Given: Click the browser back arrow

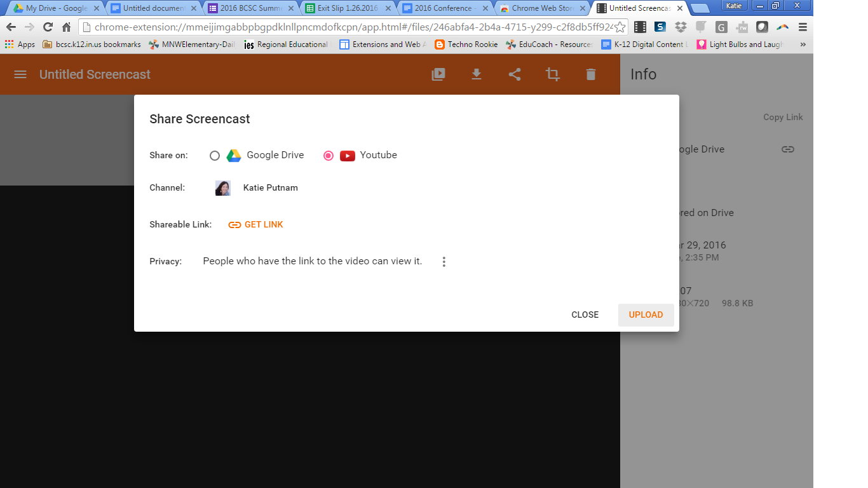Looking at the screenshot, I should 11,27.
